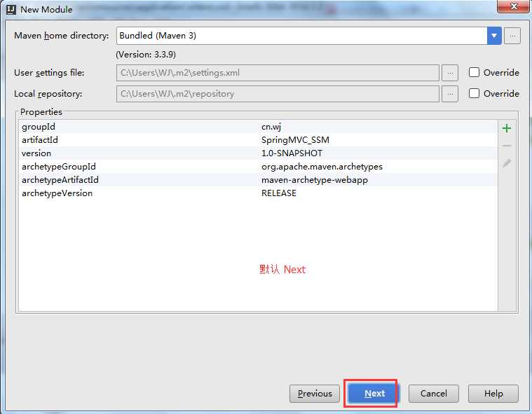Open Help for this dialog
The width and height of the screenshot is (532, 414).
point(493,393)
